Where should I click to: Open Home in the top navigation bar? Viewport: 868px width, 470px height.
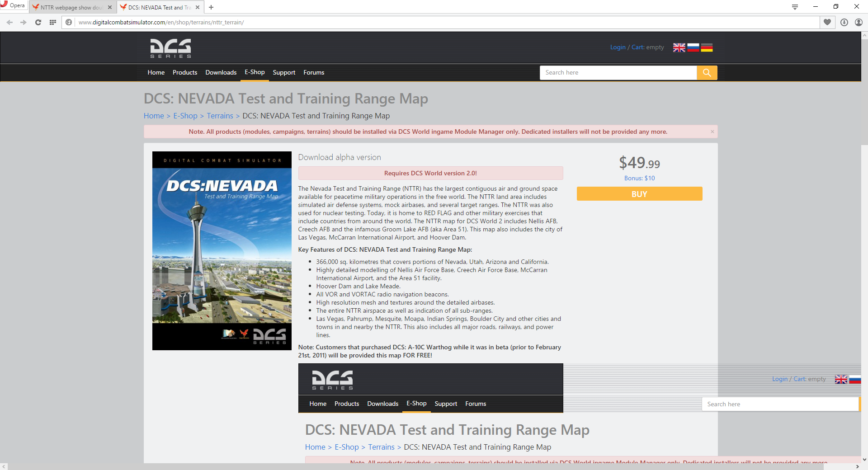click(x=156, y=72)
